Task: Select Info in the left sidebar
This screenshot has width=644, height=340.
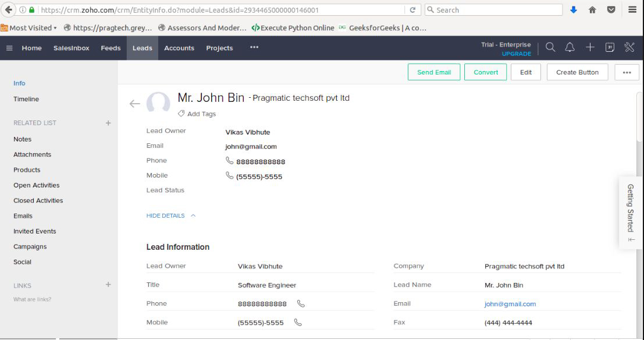Action: click(x=19, y=83)
